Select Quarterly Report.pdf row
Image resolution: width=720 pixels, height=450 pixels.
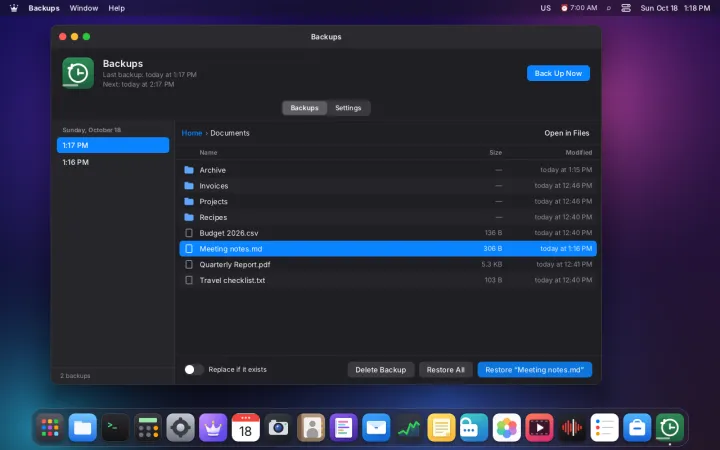pyautogui.click(x=388, y=264)
